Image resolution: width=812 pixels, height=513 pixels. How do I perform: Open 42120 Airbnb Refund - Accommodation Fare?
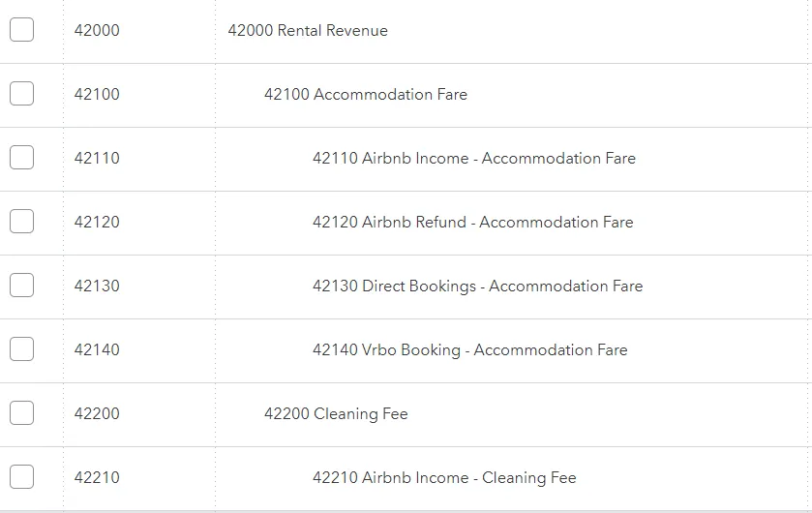(472, 223)
